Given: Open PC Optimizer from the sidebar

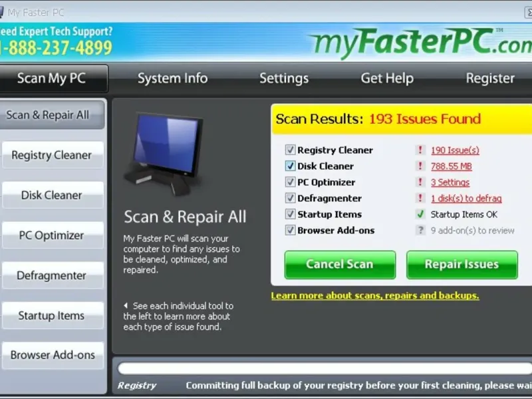Looking at the screenshot, I should click(53, 235).
